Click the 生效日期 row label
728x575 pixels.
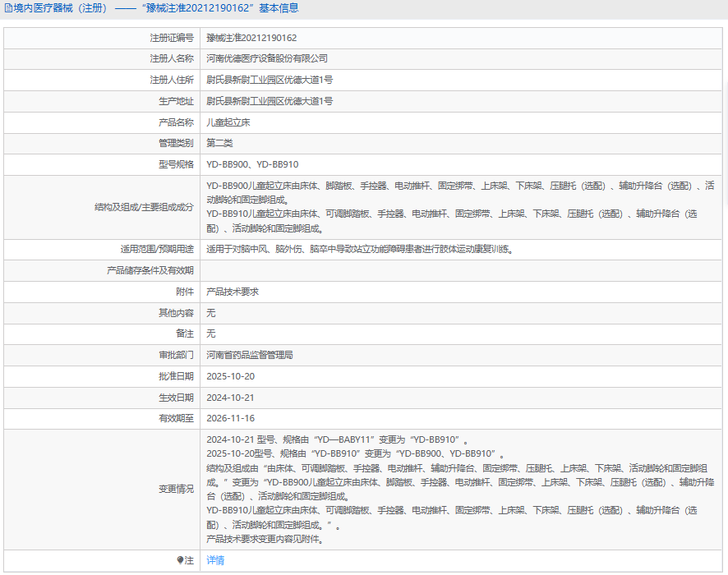click(176, 398)
